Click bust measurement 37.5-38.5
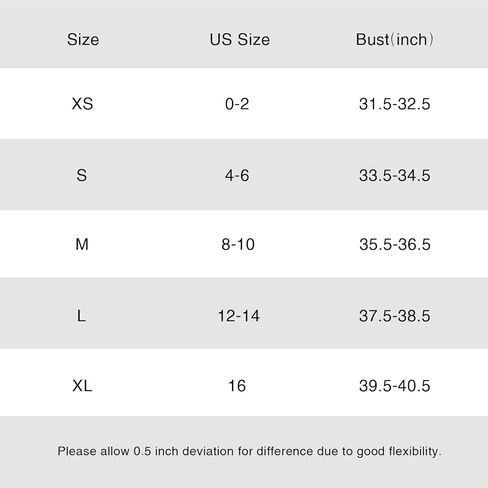Screen dimensions: 488x488 click(x=395, y=316)
